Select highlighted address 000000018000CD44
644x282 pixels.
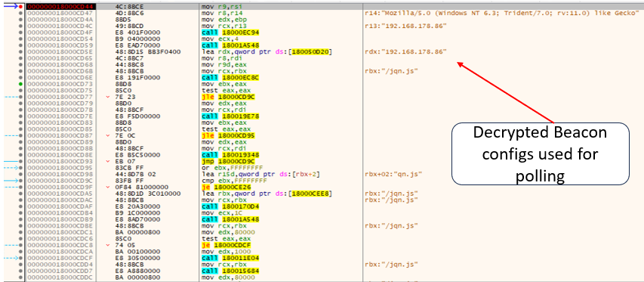click(x=61, y=7)
